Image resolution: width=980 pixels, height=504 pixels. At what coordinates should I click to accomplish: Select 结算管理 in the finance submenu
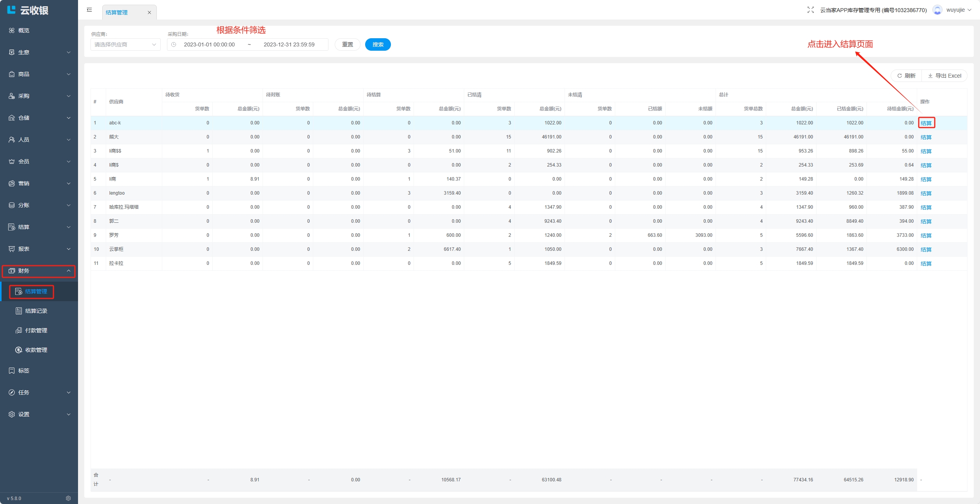coord(36,291)
